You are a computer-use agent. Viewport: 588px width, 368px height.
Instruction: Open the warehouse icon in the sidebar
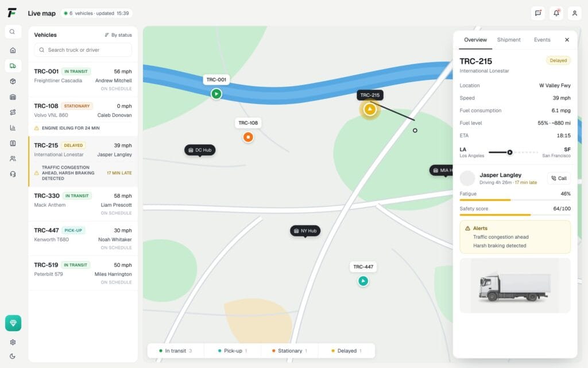coord(13,97)
